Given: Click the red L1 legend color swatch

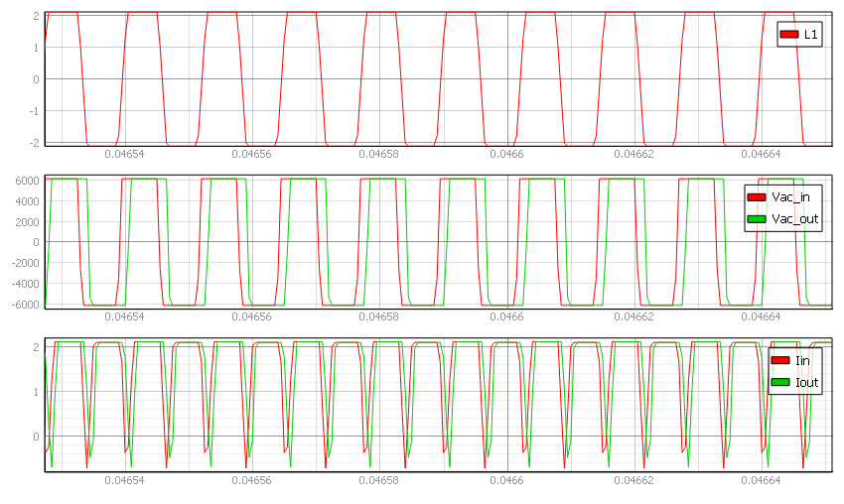Looking at the screenshot, I should (789, 35).
